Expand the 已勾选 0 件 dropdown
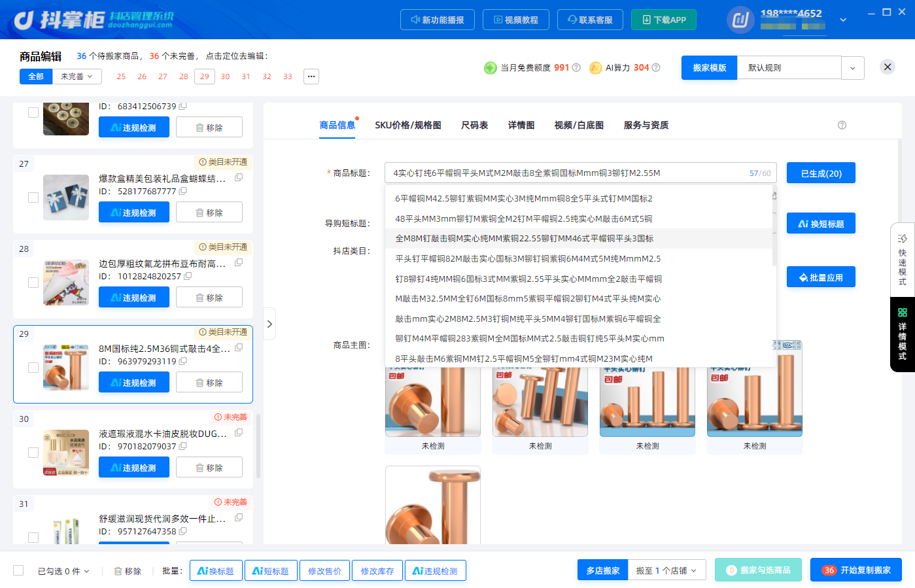The image size is (915, 588). (x=63, y=571)
